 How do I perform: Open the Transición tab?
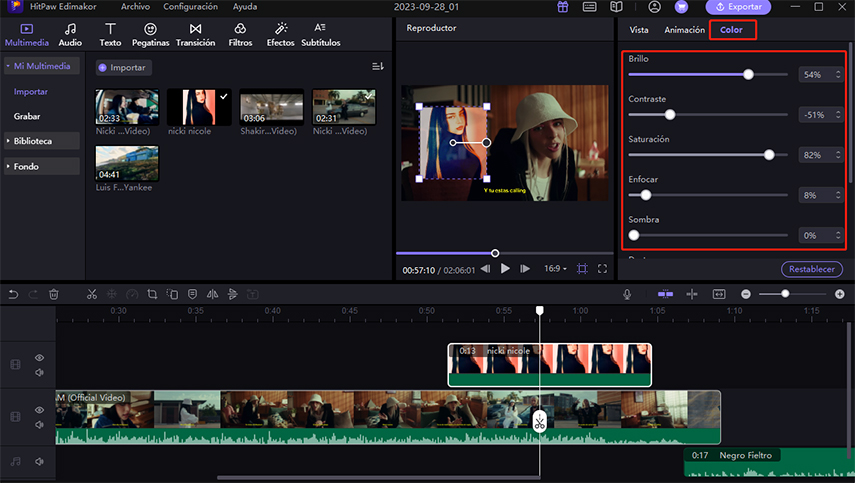click(x=195, y=35)
